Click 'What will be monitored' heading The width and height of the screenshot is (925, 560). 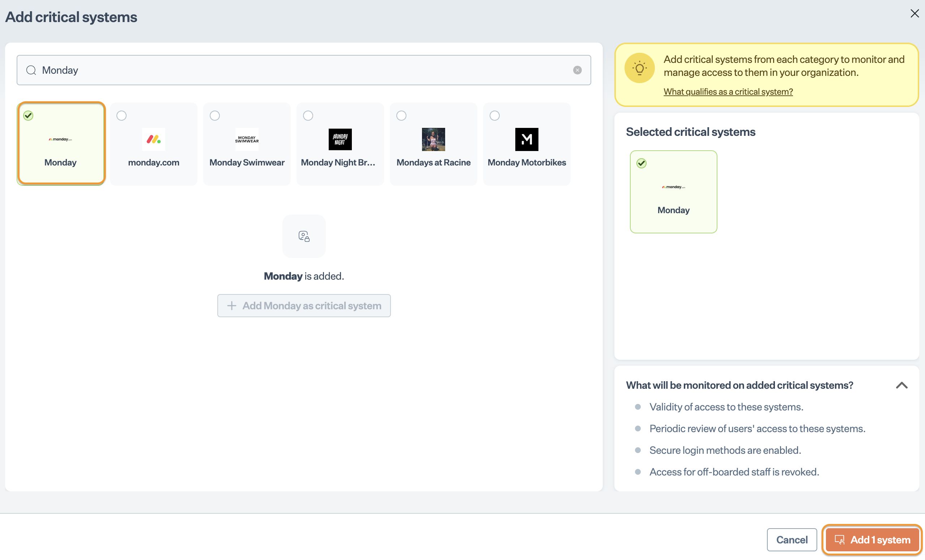(739, 385)
